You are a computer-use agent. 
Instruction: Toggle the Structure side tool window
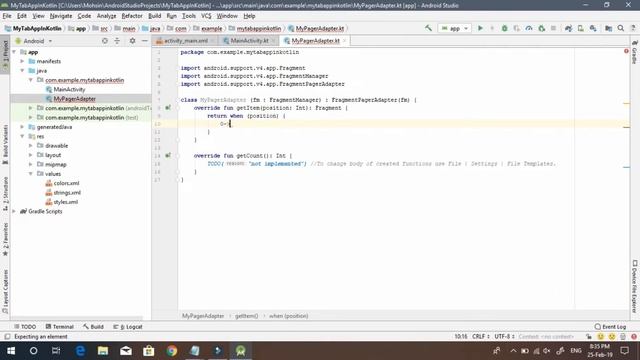coord(5,193)
